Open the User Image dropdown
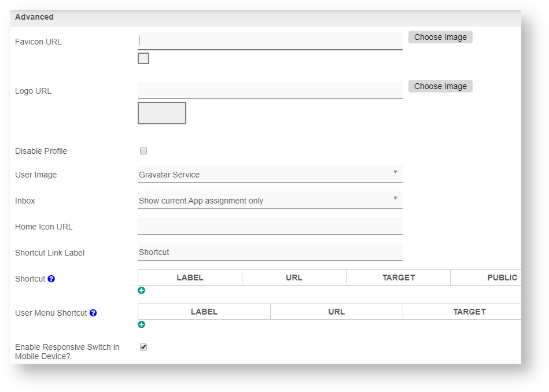The image size is (549, 392). (270, 175)
